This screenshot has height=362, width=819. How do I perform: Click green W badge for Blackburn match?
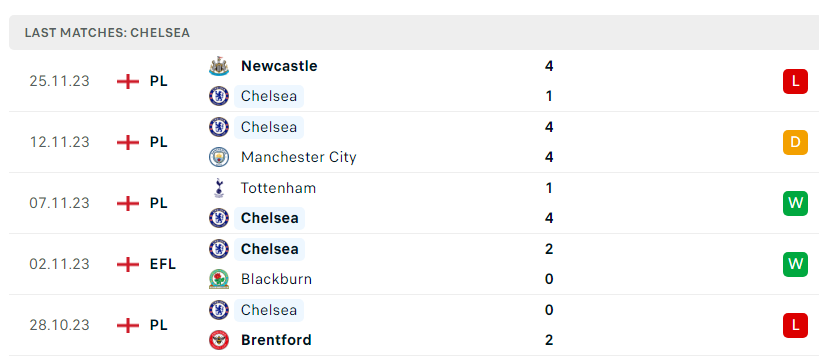tap(795, 264)
